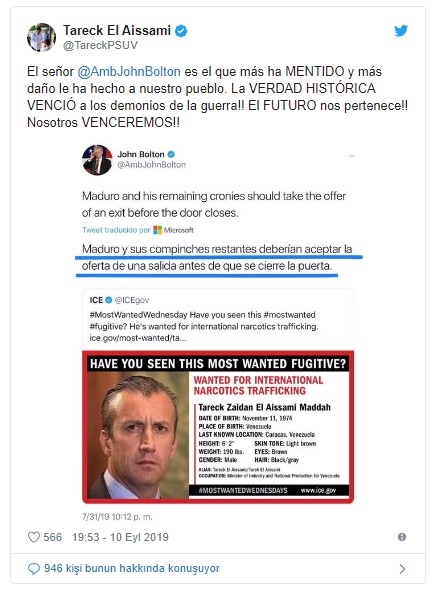Open John Bolton's profile picture
This screenshot has height=589, width=436.
click(x=97, y=160)
